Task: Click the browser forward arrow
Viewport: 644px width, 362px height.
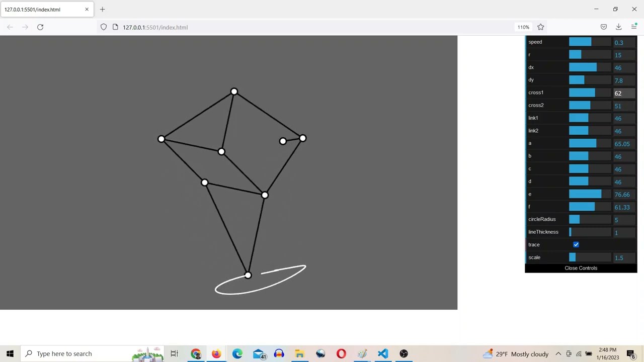Action: pyautogui.click(x=25, y=27)
